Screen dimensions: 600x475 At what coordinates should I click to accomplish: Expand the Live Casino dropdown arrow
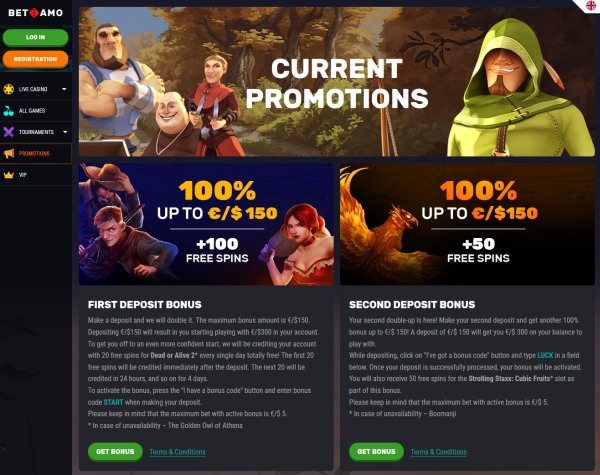click(64, 89)
